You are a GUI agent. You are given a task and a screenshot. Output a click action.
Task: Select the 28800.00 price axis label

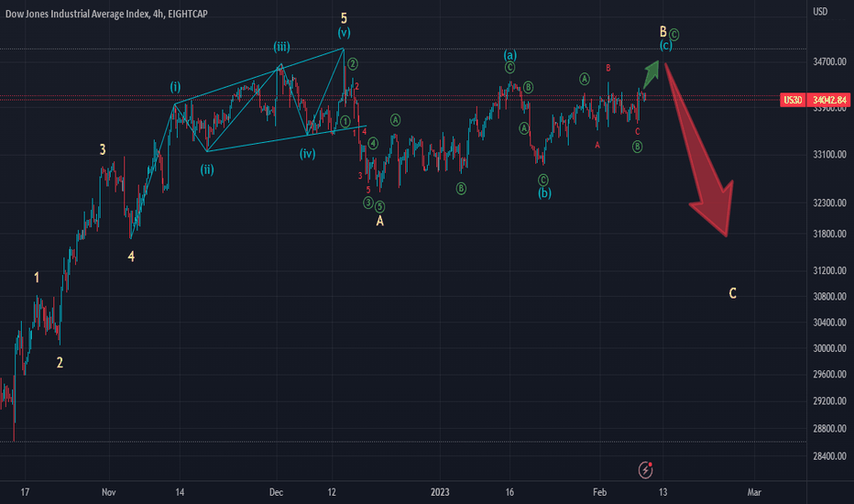pos(829,429)
